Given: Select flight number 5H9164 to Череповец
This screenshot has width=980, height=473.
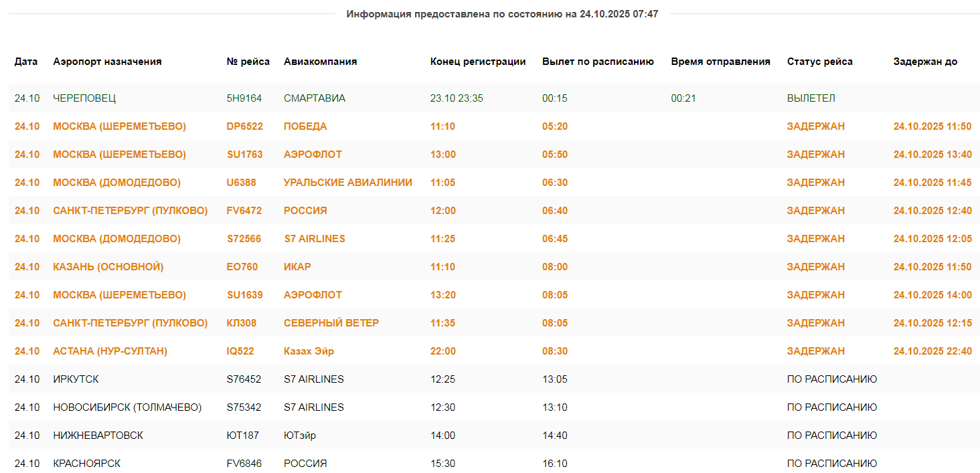Looking at the screenshot, I should click(244, 98).
